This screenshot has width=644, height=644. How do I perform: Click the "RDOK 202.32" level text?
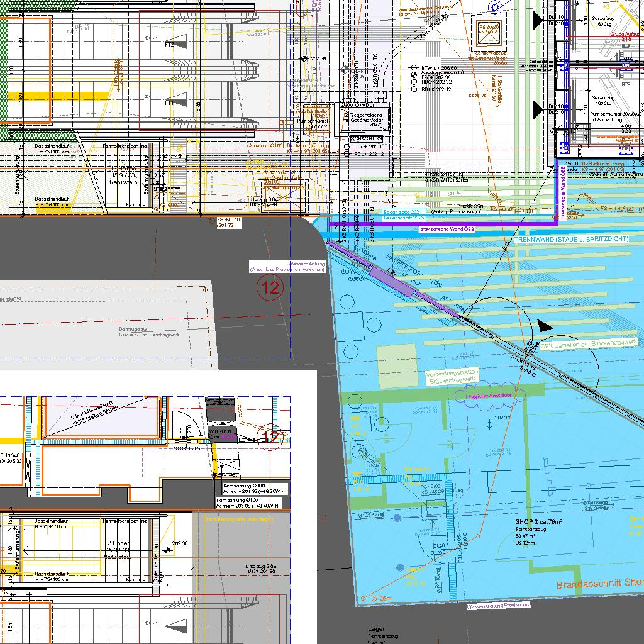(436, 82)
